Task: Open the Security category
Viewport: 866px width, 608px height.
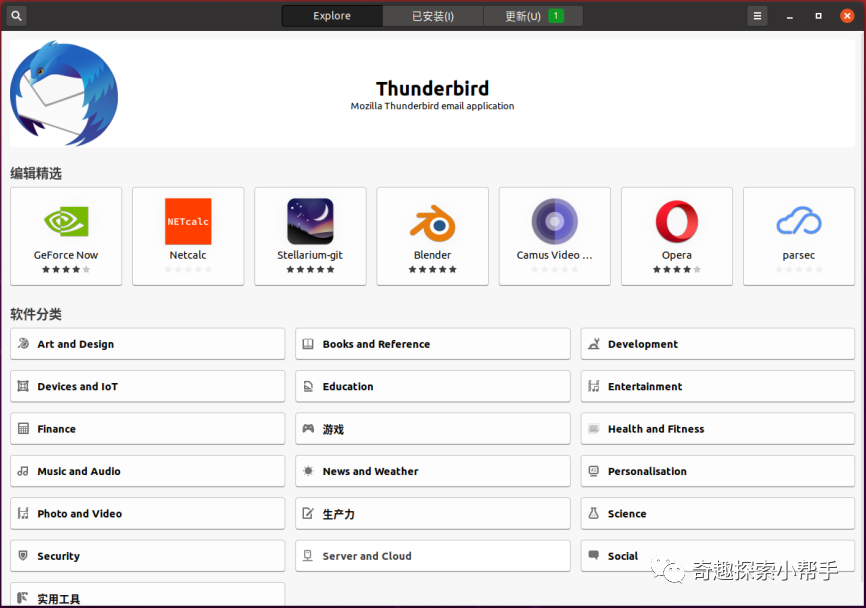Action: pos(147,556)
